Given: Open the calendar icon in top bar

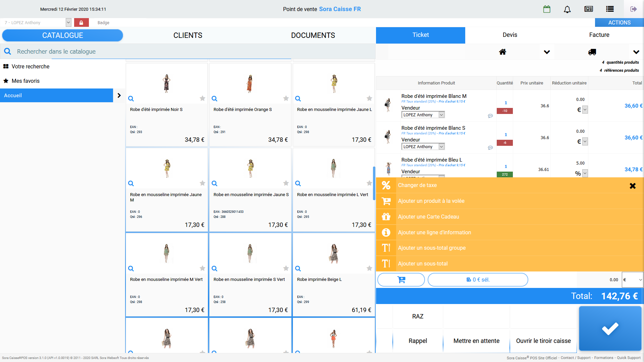Looking at the screenshot, I should pyautogui.click(x=547, y=9).
